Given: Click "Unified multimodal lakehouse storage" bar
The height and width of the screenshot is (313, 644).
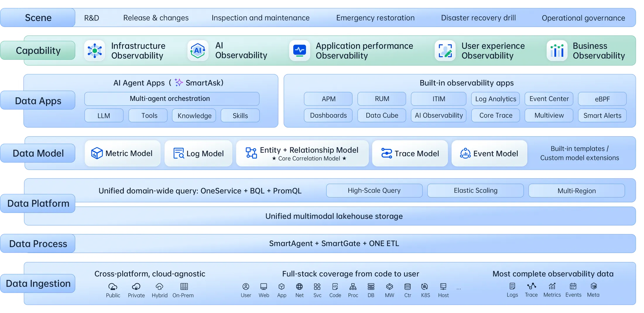Looking at the screenshot, I should click(330, 216).
